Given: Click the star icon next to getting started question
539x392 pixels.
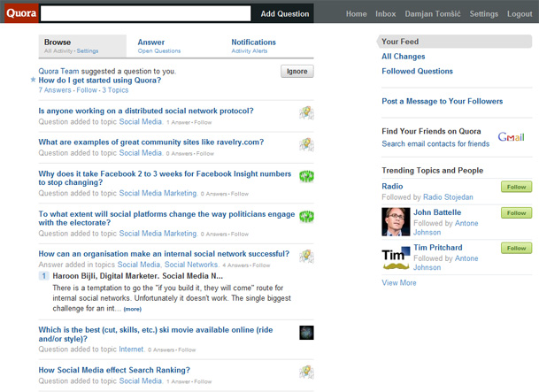Looking at the screenshot, I should pos(34,81).
